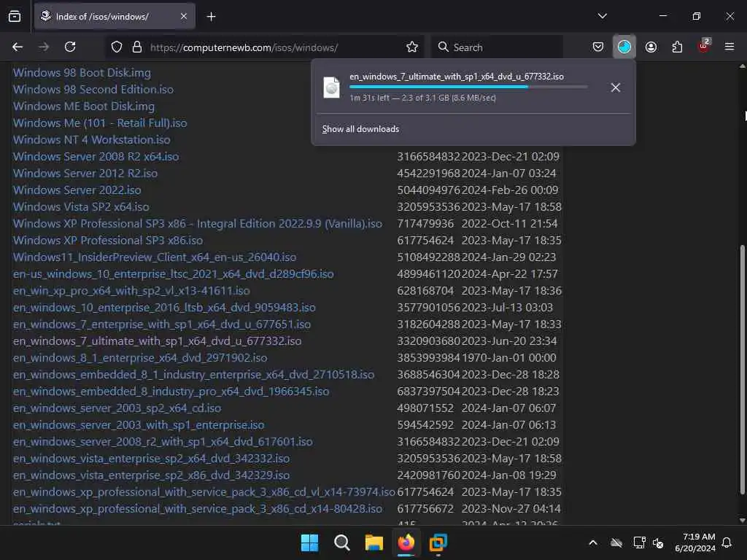Open the clock showing 7:19 AM
Screen dimensions: 747x560
click(x=695, y=542)
